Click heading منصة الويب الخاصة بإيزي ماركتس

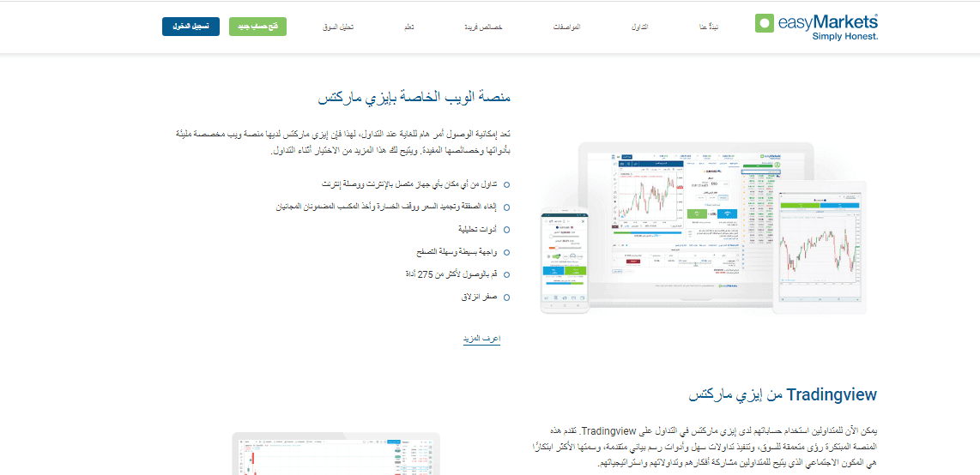tap(414, 99)
